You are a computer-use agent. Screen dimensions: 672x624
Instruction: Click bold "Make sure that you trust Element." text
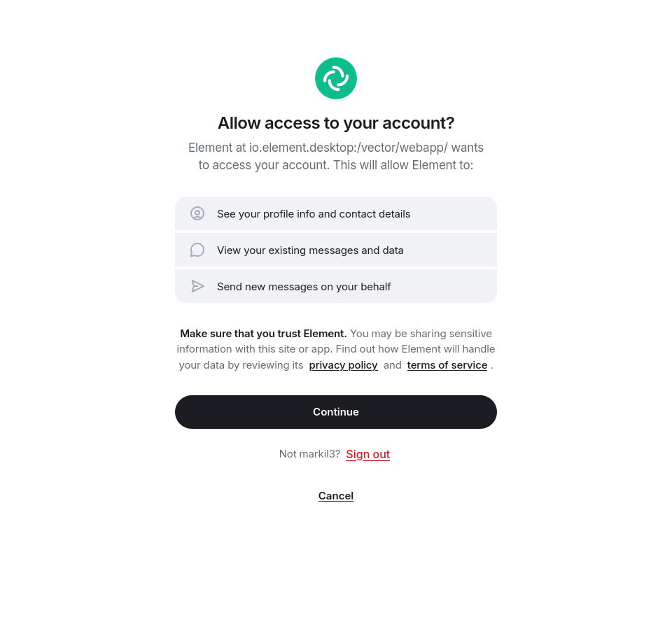coord(263,334)
